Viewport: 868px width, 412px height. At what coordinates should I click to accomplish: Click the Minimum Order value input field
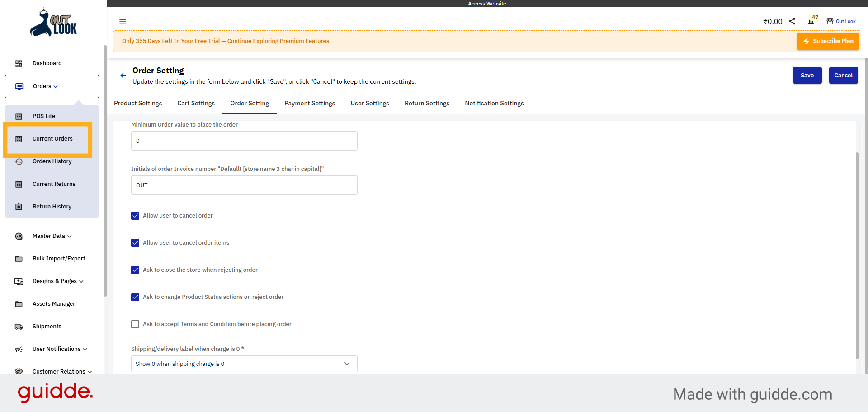(244, 141)
